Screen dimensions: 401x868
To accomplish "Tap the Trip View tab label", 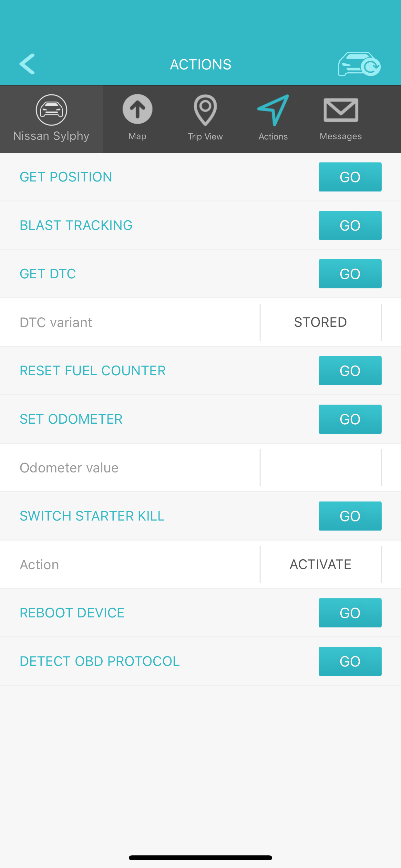I will [x=205, y=137].
